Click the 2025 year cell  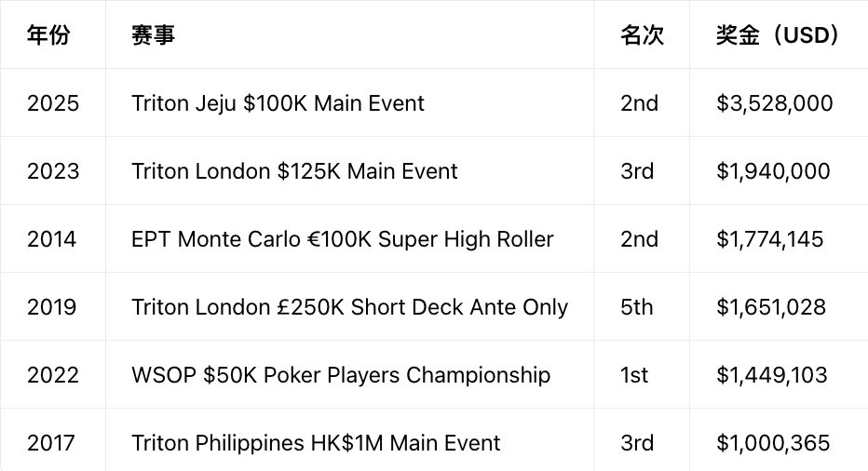[53, 103]
